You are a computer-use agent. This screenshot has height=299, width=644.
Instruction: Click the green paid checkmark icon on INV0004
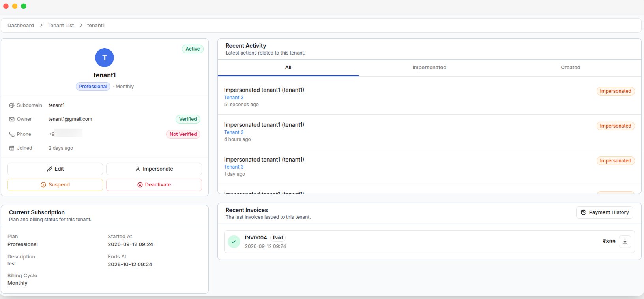(x=234, y=242)
